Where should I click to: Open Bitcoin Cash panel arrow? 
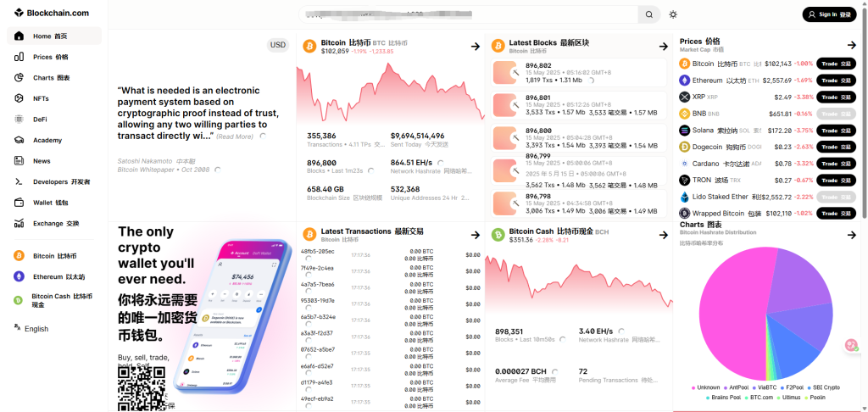664,236
